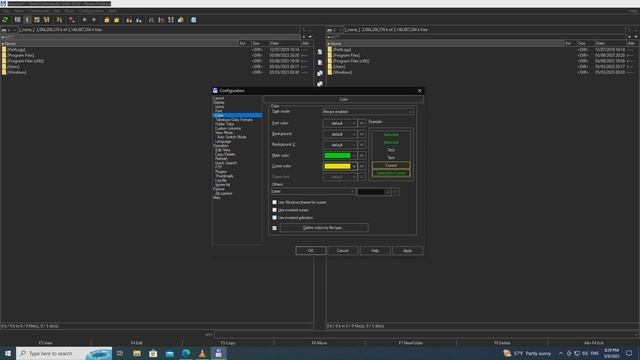
Task: Open the Multi-rename tool toolbar icon
Action: click(161, 20)
